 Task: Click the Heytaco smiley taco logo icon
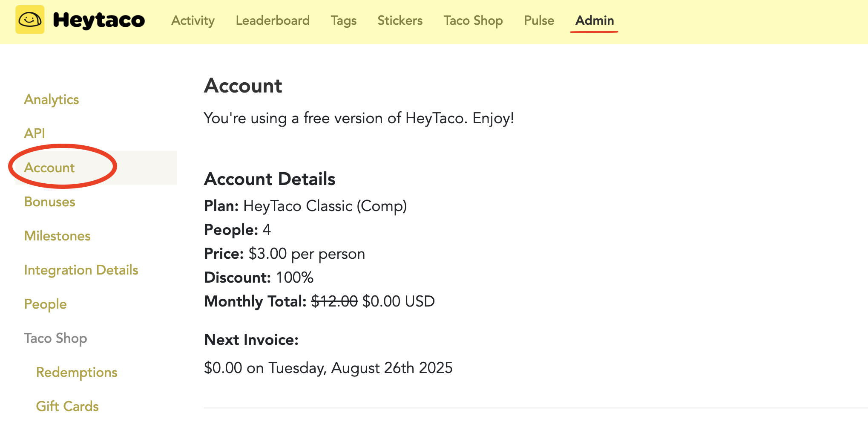(30, 20)
